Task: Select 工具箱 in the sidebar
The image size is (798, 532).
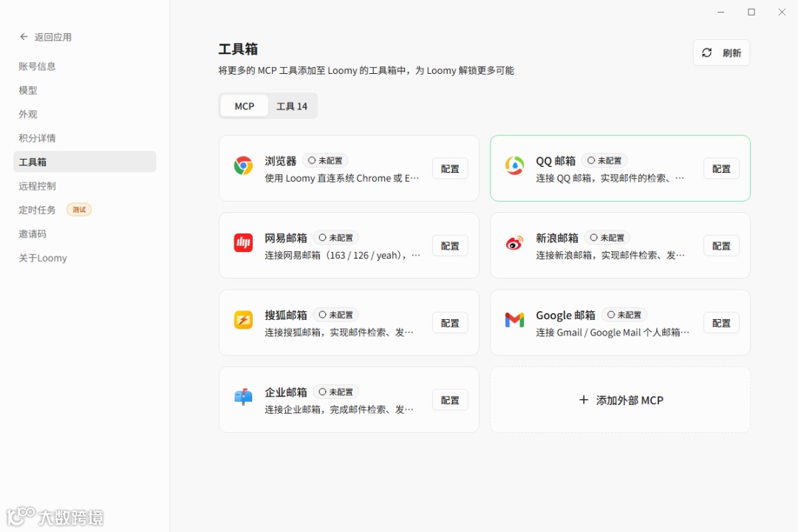Action: [84, 162]
